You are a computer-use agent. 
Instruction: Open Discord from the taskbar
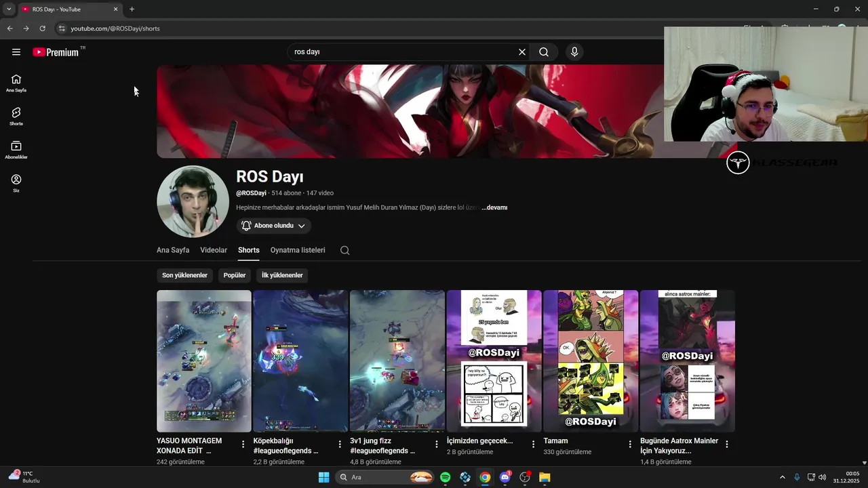505,477
